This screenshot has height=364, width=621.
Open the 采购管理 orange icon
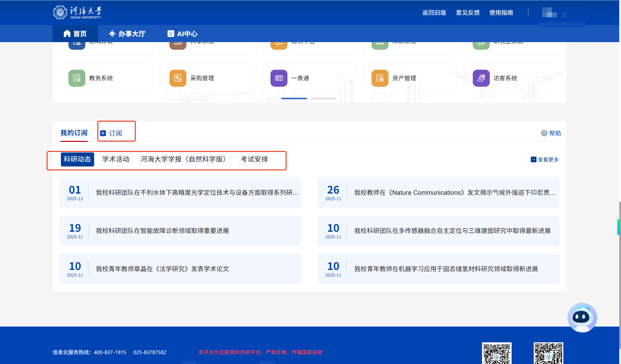coord(178,78)
